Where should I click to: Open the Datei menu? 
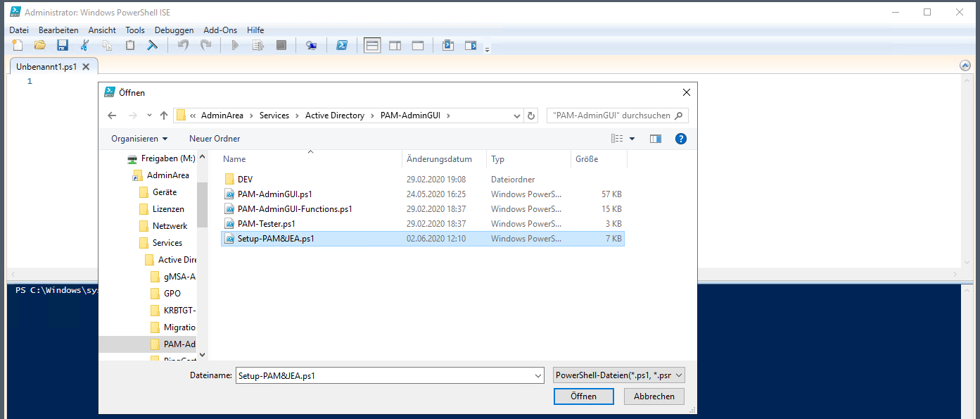(19, 30)
